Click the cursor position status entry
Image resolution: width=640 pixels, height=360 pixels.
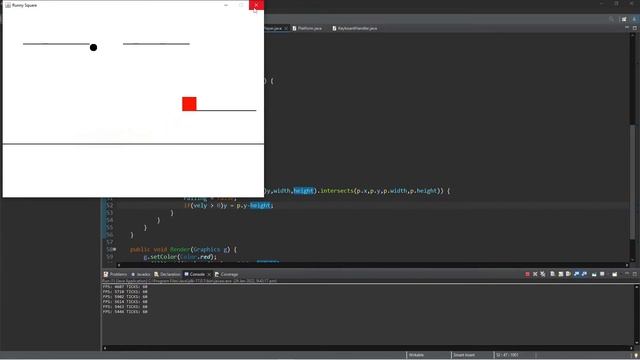(x=507, y=355)
